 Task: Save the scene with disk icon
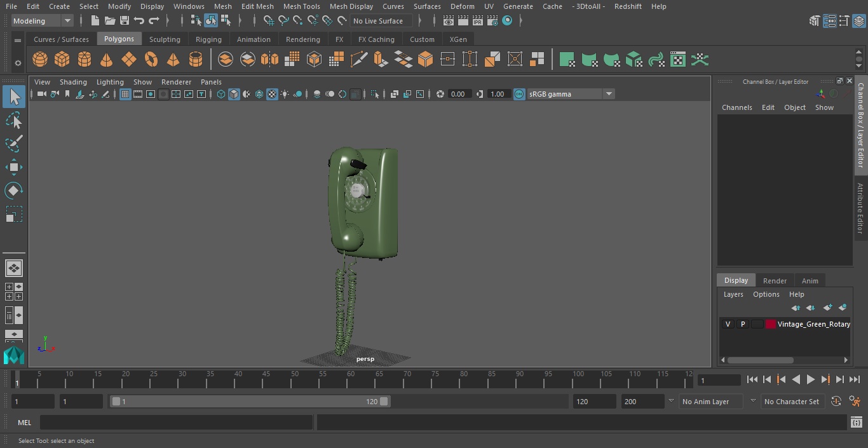coord(125,21)
